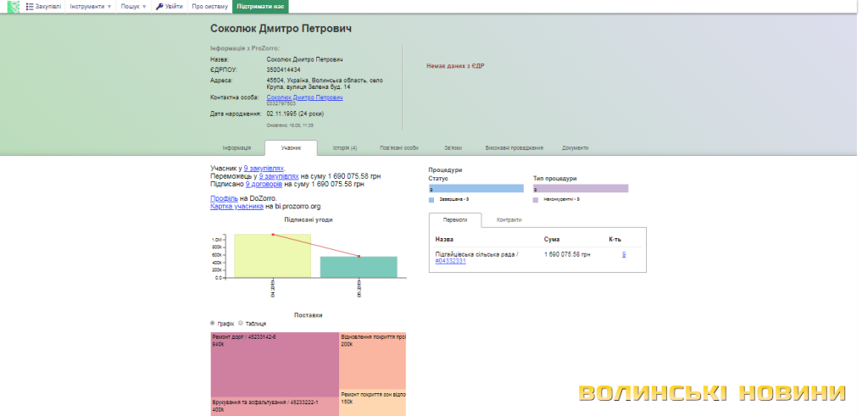
Task: Open the Виконавчі провадження tab
Action: coord(514,147)
